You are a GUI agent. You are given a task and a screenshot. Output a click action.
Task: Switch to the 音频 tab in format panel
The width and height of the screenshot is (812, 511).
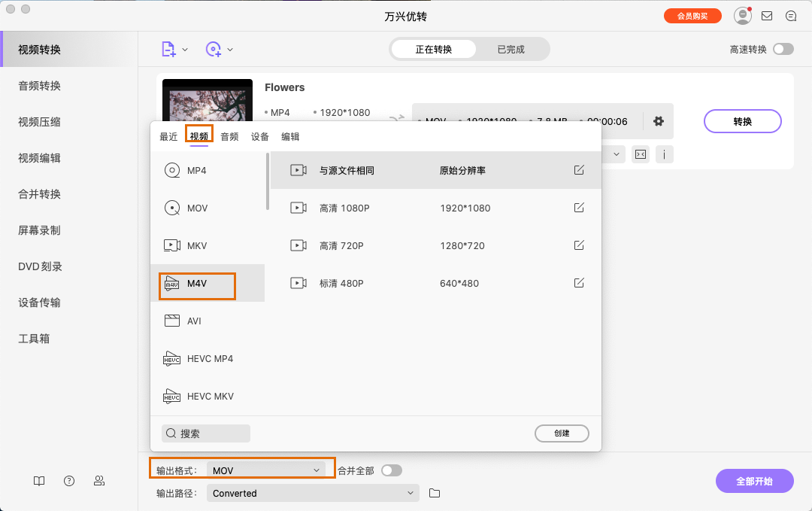[x=229, y=136]
